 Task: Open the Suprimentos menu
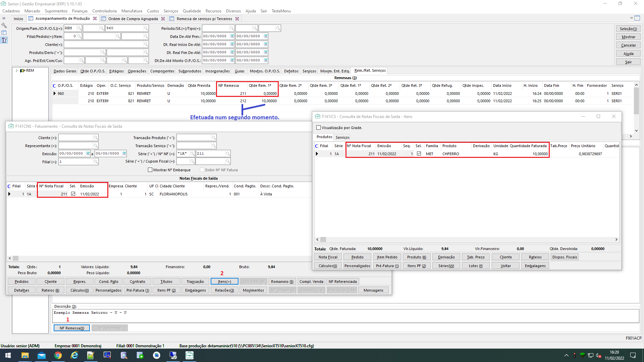[56, 11]
